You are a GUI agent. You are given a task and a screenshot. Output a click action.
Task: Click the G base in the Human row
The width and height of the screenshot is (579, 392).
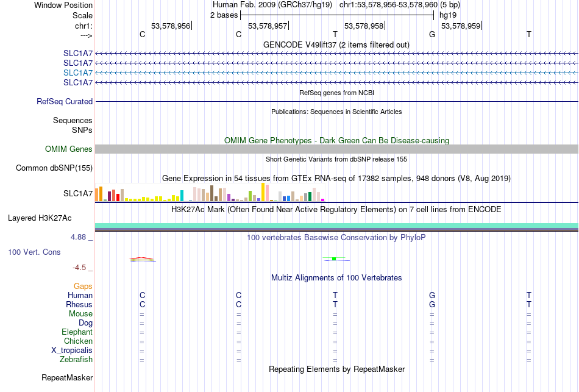click(432, 295)
